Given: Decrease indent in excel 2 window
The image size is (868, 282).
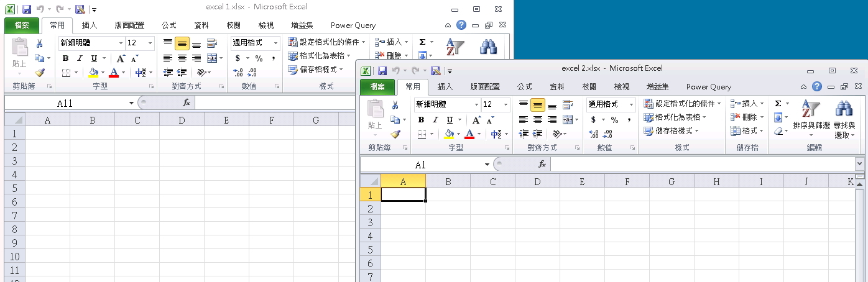Looking at the screenshot, I should click(524, 134).
